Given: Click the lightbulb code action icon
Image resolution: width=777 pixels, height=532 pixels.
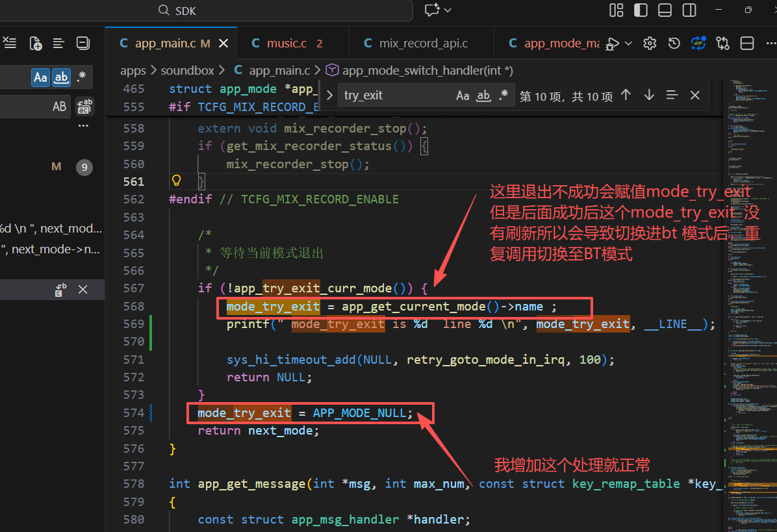Looking at the screenshot, I should pos(177,181).
